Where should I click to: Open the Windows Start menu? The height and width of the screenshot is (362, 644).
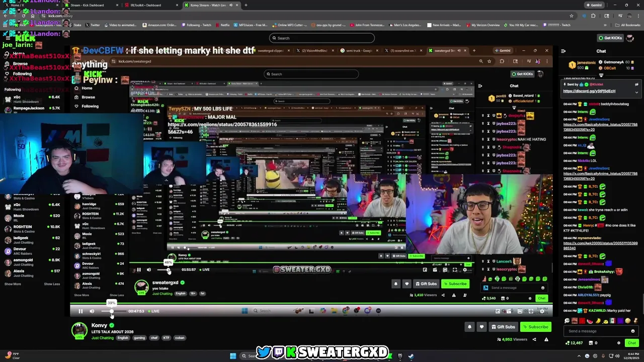tap(233, 356)
